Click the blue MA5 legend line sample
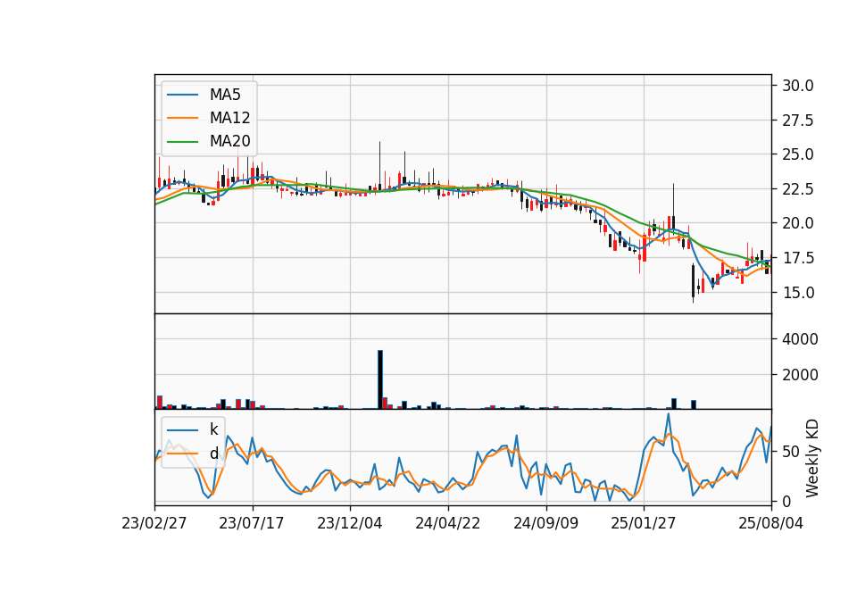 tap(182, 96)
